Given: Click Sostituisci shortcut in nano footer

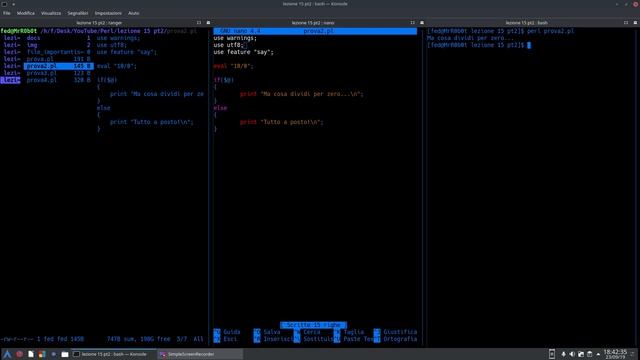Looking at the screenshot, I should point(314,339).
